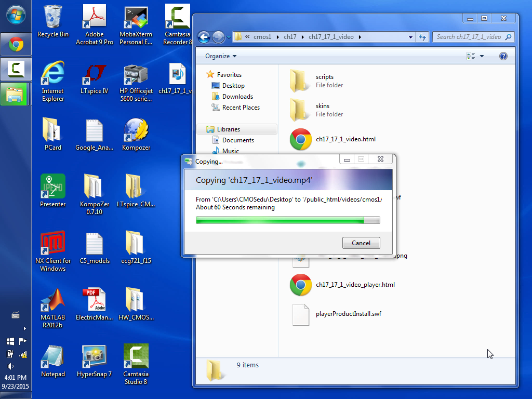This screenshot has width=532, height=399.
Task: Open the volume control in system tray
Action: pos(10,366)
